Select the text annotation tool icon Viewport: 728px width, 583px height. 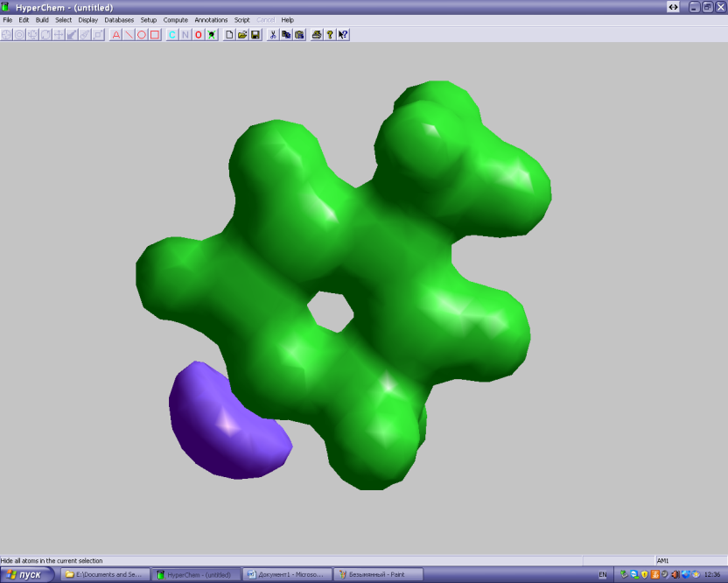(x=115, y=35)
